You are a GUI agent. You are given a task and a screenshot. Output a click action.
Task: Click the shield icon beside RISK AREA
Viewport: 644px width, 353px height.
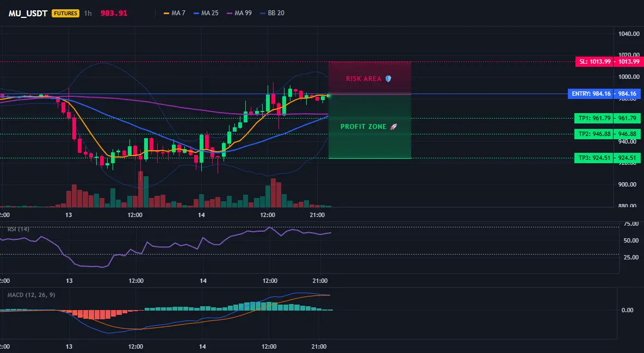(x=388, y=78)
